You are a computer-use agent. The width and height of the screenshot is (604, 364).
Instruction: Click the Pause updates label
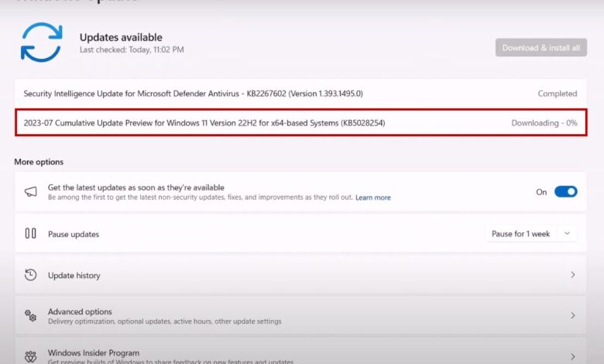[x=74, y=234]
